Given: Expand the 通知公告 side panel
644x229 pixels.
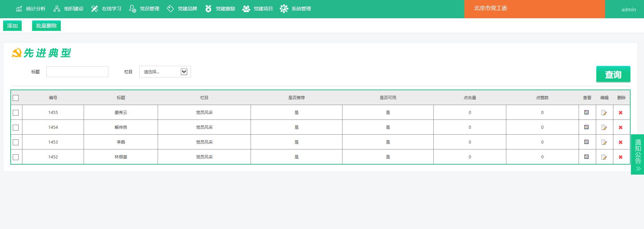Looking at the screenshot, I should (637, 154).
